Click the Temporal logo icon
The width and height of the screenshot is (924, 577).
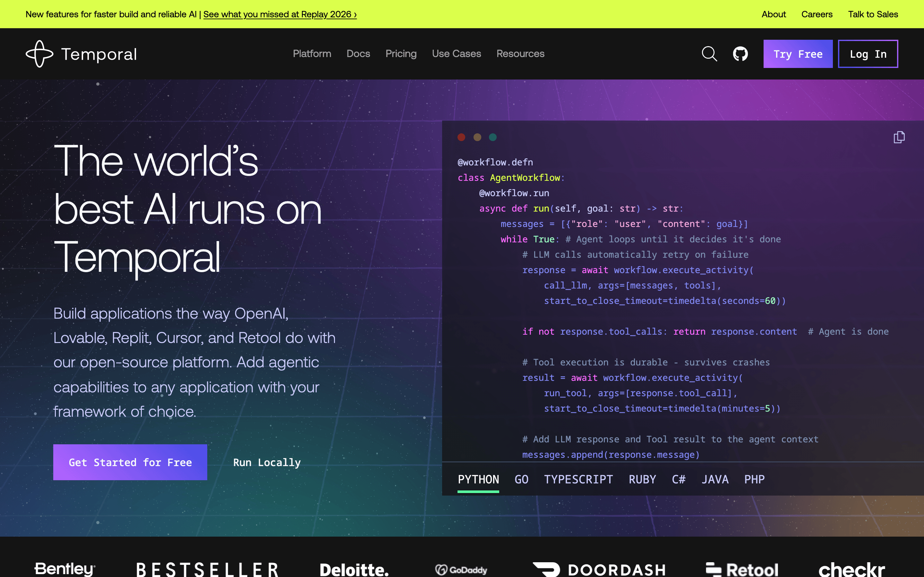coord(39,54)
